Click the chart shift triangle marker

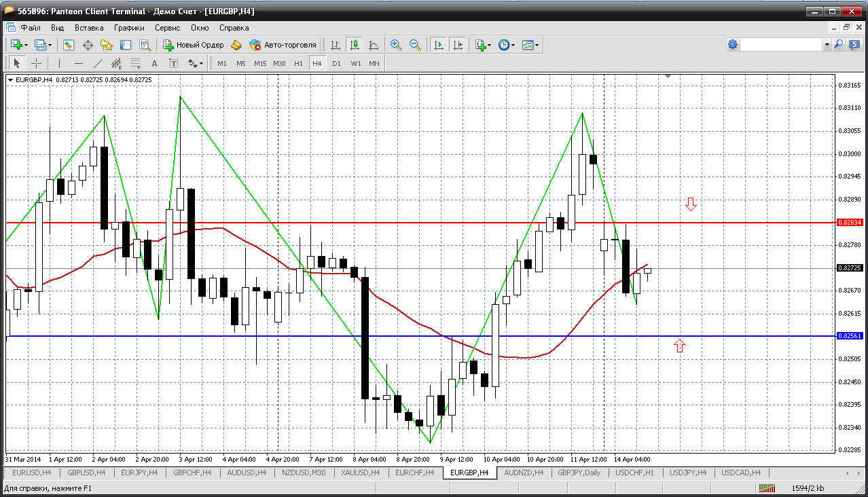(x=668, y=77)
